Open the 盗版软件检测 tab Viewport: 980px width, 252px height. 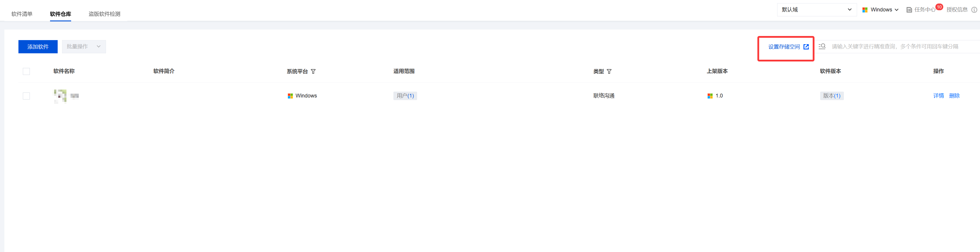[x=104, y=14]
